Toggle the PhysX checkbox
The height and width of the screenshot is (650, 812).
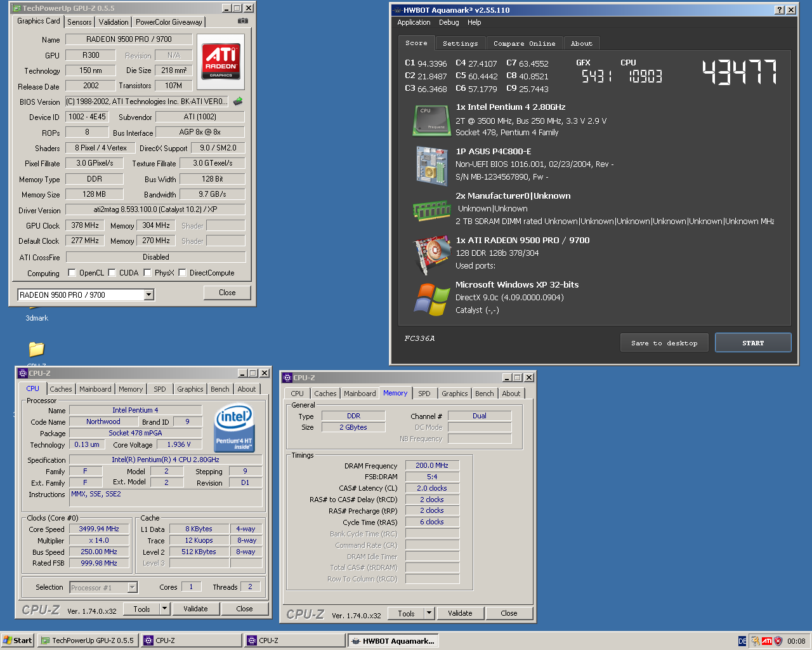tap(147, 273)
